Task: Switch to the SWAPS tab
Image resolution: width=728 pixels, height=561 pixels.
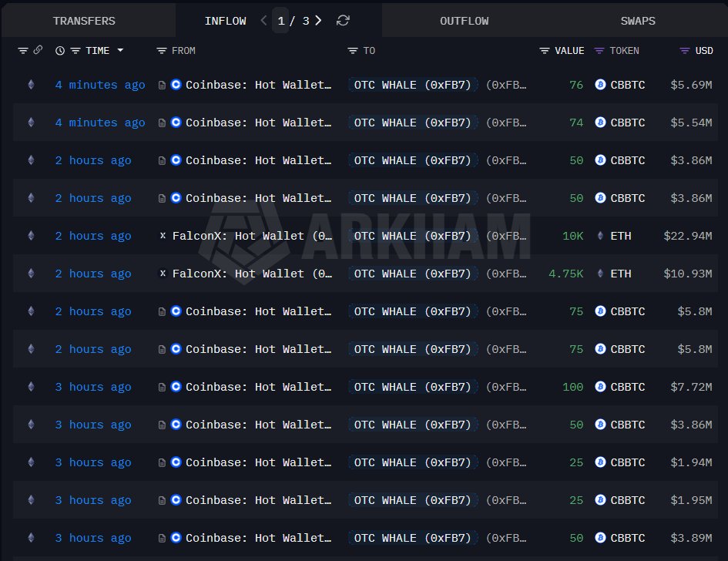Action: click(637, 21)
